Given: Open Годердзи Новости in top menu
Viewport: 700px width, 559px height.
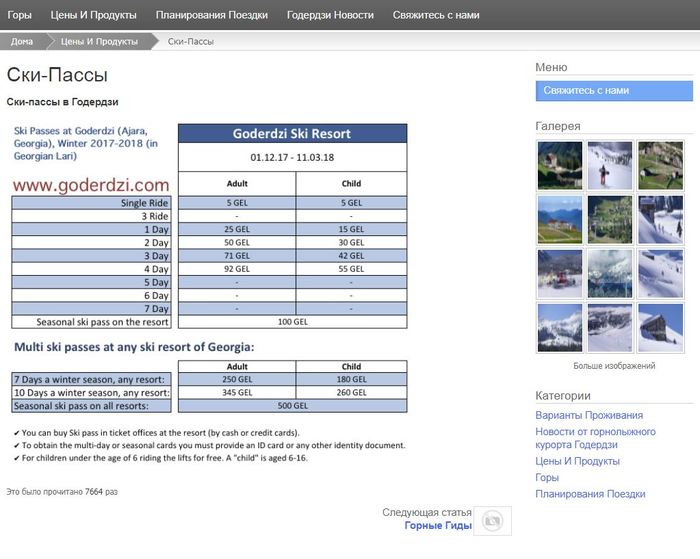Looking at the screenshot, I should click(x=330, y=15).
